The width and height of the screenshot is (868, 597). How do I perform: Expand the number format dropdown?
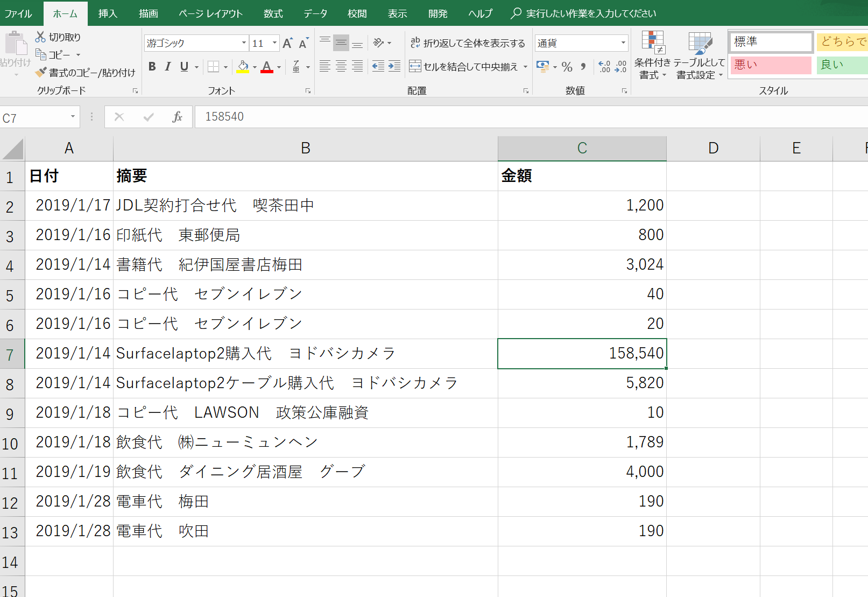point(623,43)
